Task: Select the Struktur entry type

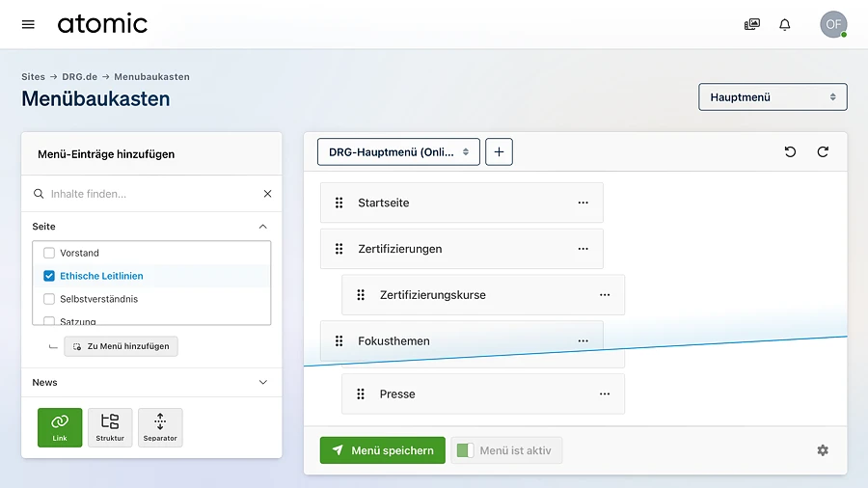Action: 110,427
